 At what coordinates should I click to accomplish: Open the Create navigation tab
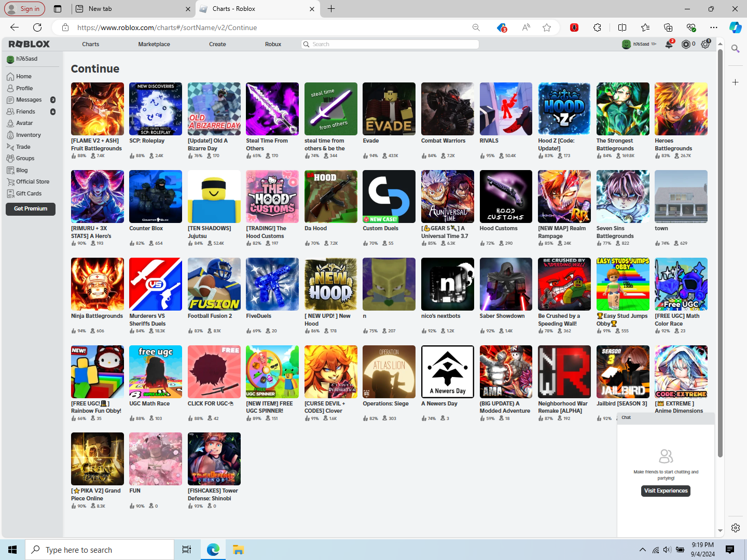coord(217,44)
